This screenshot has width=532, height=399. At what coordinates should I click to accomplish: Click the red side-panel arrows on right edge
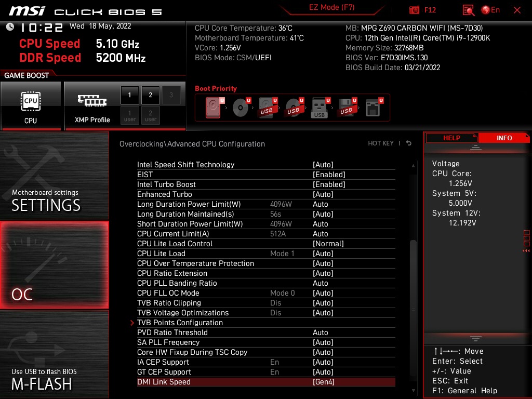(526, 250)
